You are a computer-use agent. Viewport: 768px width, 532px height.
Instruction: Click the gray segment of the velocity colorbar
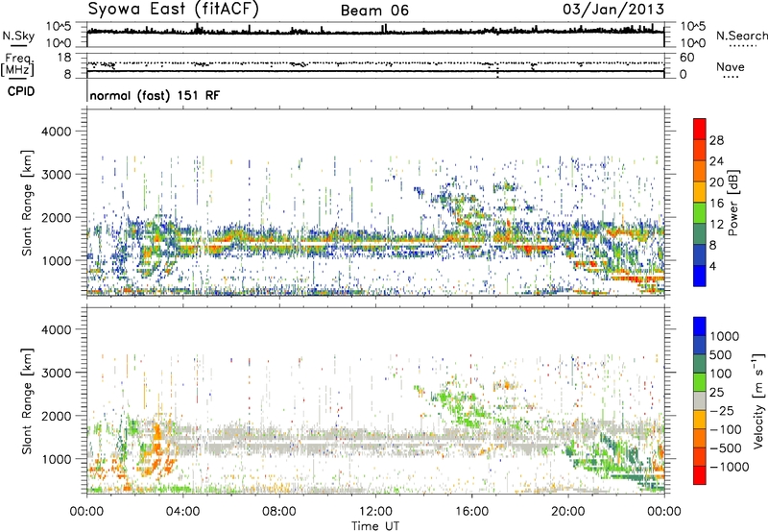point(700,401)
